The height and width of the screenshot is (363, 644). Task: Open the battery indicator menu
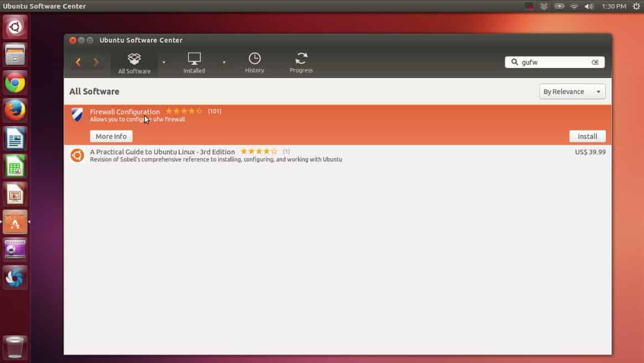coord(559,6)
